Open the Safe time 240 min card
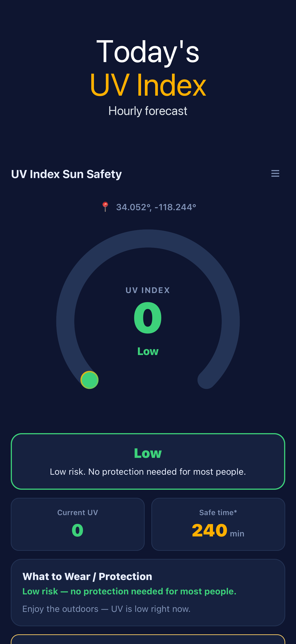The image size is (296, 644). tap(218, 524)
